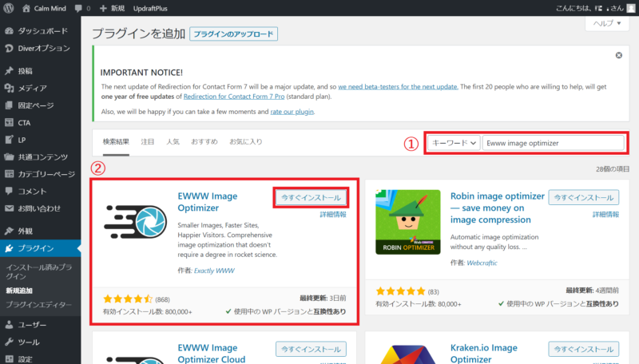Expand the ヘルプ help dropdown
This screenshot has height=364, width=639.
(607, 23)
